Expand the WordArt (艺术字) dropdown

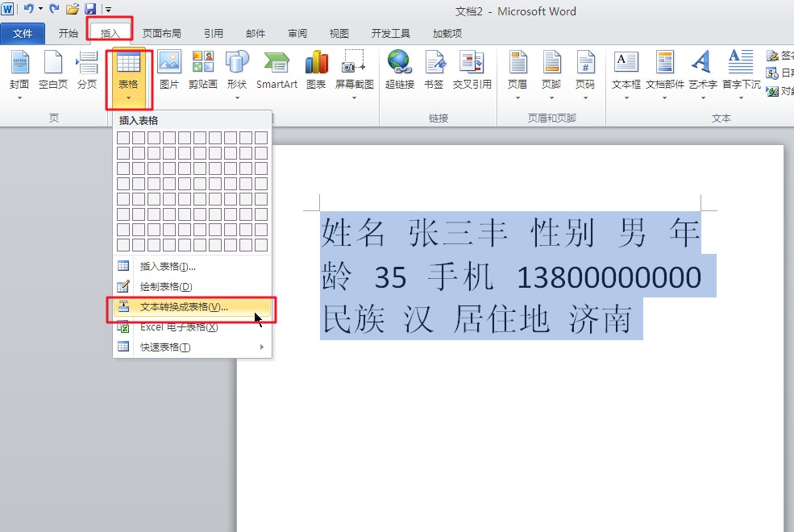pos(702,77)
